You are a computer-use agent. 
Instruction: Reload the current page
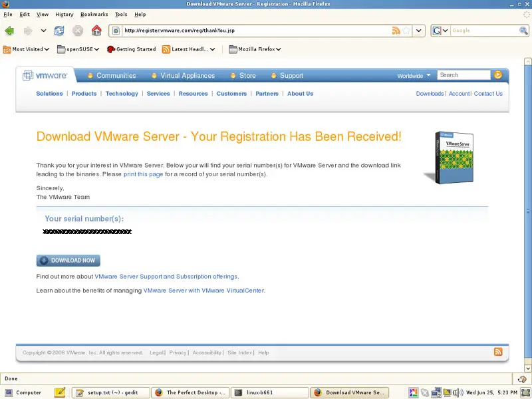click(59, 31)
